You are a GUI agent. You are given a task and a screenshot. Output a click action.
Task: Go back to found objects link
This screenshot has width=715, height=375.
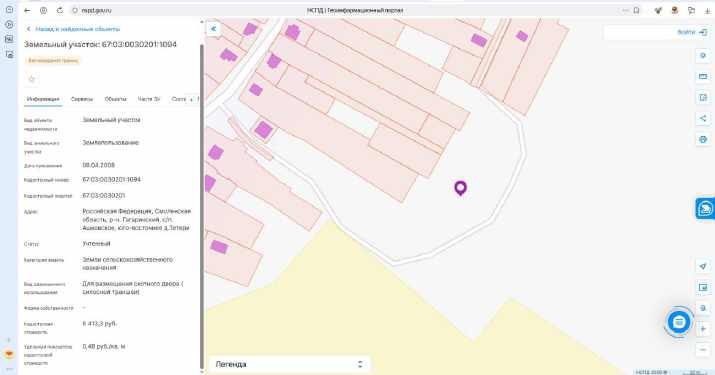[73, 29]
